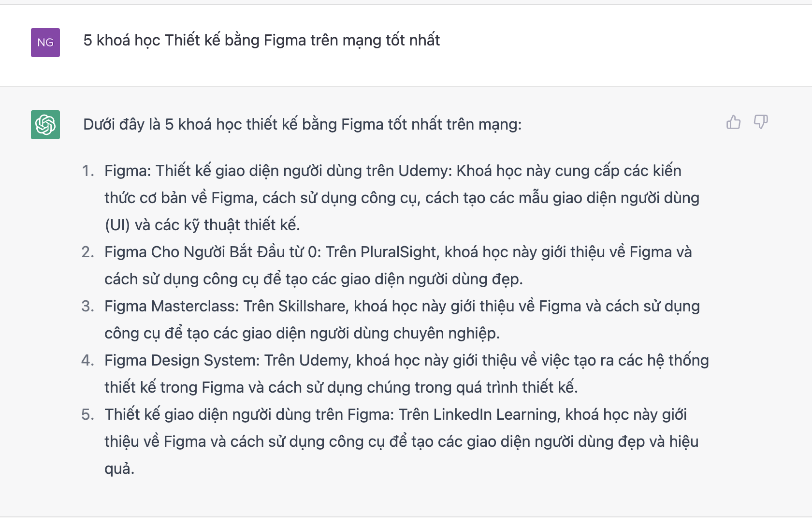The image size is (812, 529).
Task: Click the user prompt about Figma courses
Action: (x=261, y=40)
